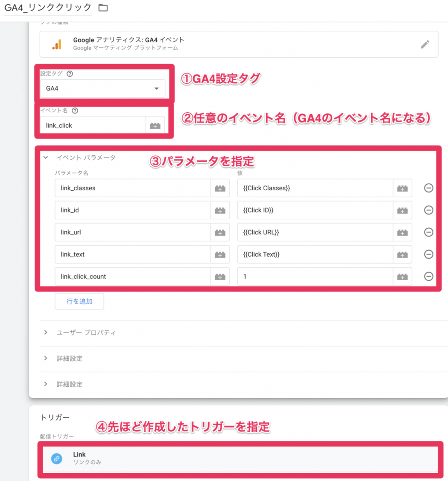
Task: Expand the ユーザー プロパティ section
Action: (x=46, y=332)
